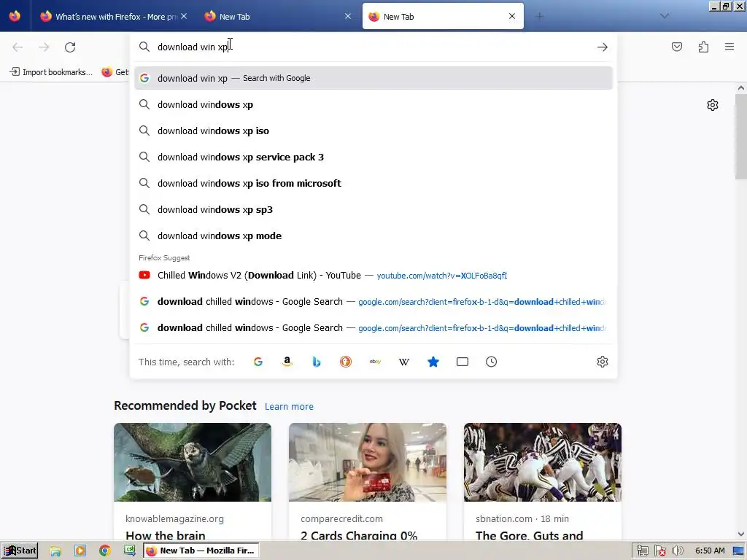Screen dimensions: 747x560
Task: Click 'How the brain' article title
Action: point(166,536)
